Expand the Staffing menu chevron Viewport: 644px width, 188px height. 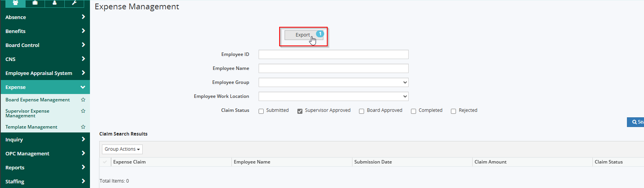83,181
